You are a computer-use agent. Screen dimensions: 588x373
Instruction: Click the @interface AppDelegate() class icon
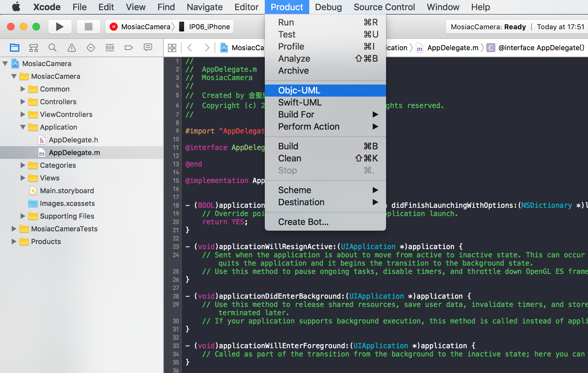pyautogui.click(x=491, y=48)
